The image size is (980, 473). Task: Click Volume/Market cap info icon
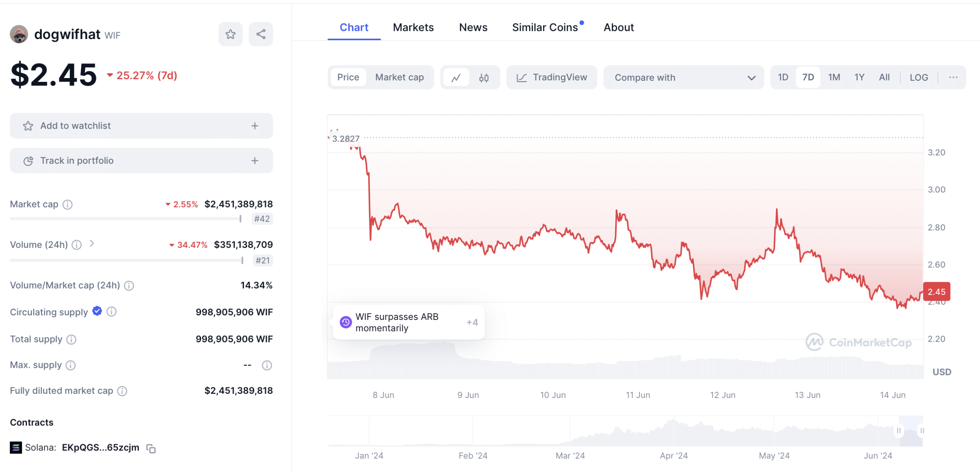coord(129,286)
